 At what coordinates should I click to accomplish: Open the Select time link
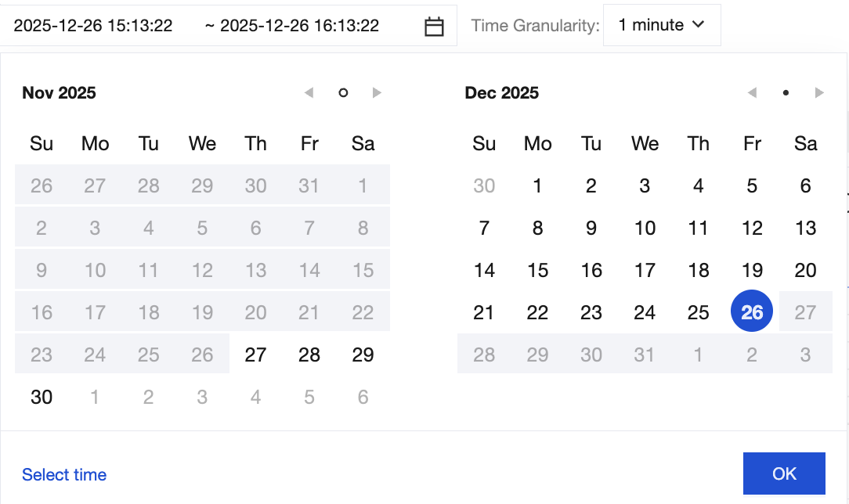tap(64, 475)
